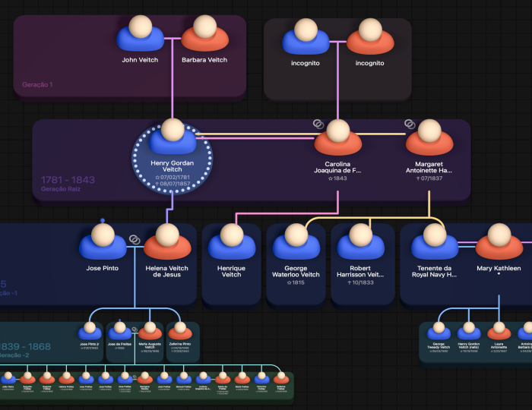Click the marriage rings icon beside Carolina Joaquina
This screenshot has width=532, height=410.
point(318,125)
